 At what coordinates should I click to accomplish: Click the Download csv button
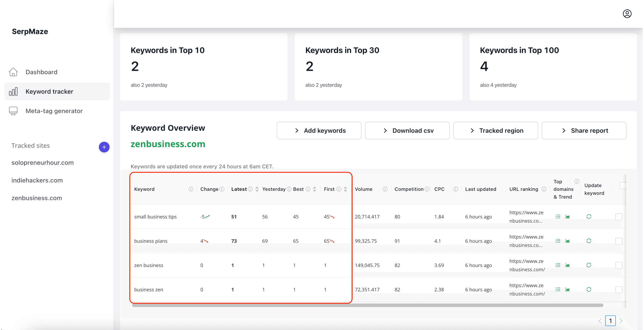tap(407, 130)
